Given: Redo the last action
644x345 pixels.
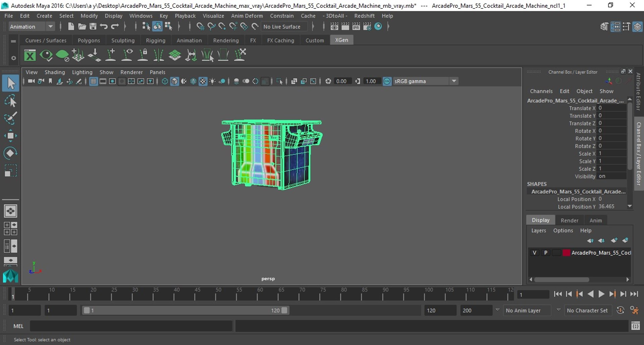Looking at the screenshot, I should click(115, 27).
